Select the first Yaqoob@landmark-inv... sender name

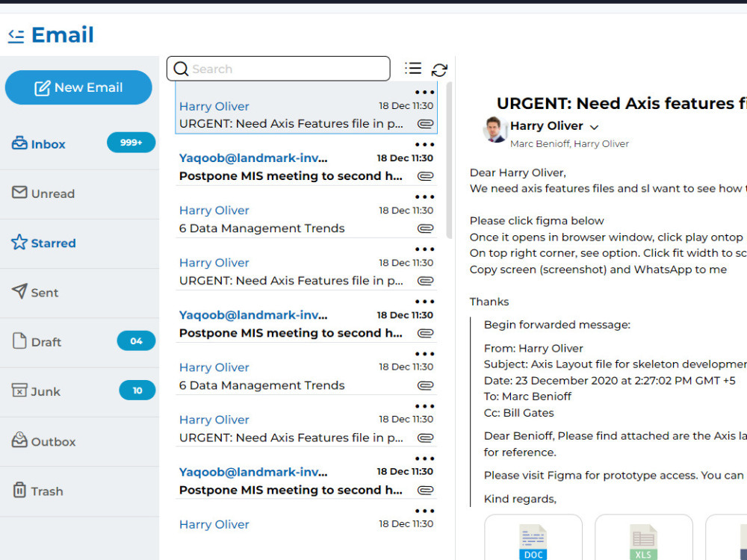click(x=253, y=158)
